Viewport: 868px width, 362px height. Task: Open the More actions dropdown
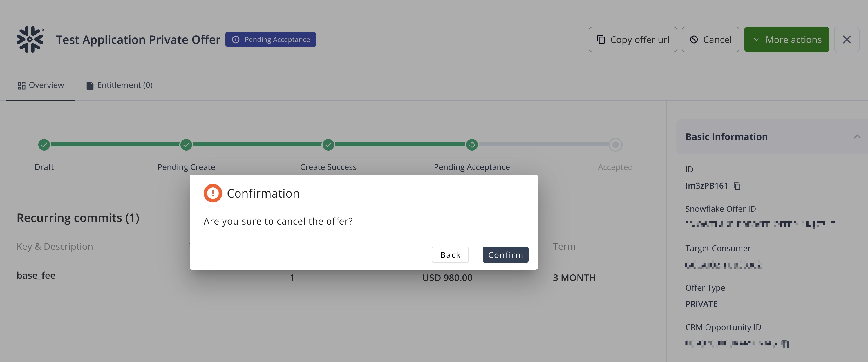point(787,39)
